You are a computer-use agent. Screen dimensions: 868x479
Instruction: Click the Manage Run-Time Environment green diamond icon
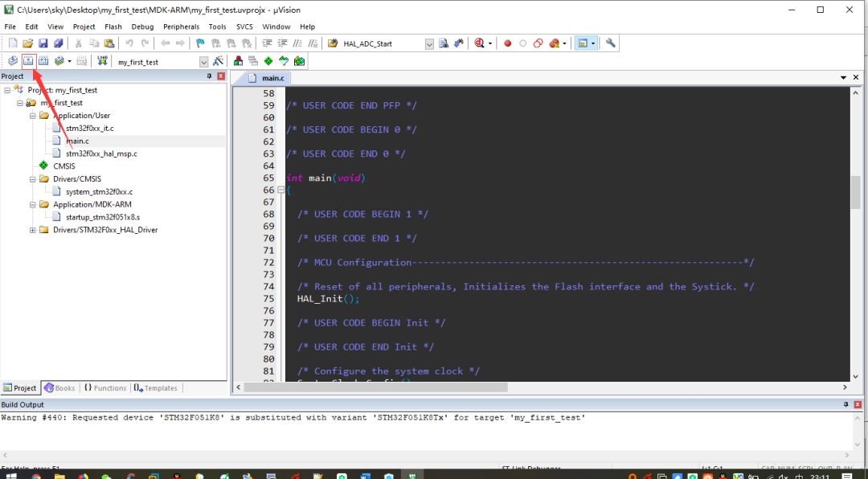click(268, 61)
